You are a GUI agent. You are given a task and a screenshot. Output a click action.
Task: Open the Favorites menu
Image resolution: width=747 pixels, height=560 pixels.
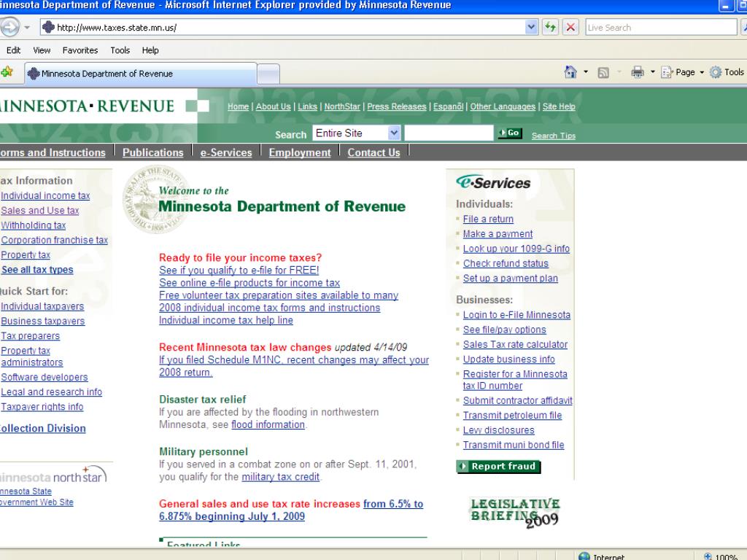(x=80, y=50)
